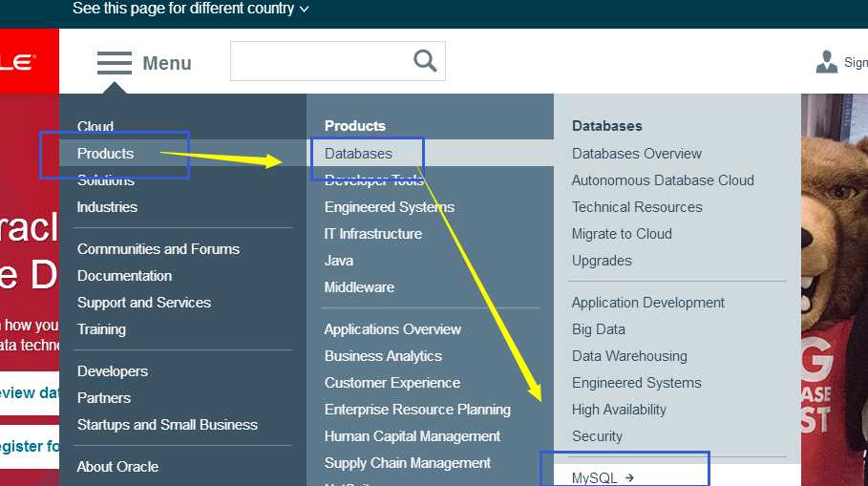868x486 pixels.
Task: Open IT Infrastructure submenu item
Action: [373, 234]
